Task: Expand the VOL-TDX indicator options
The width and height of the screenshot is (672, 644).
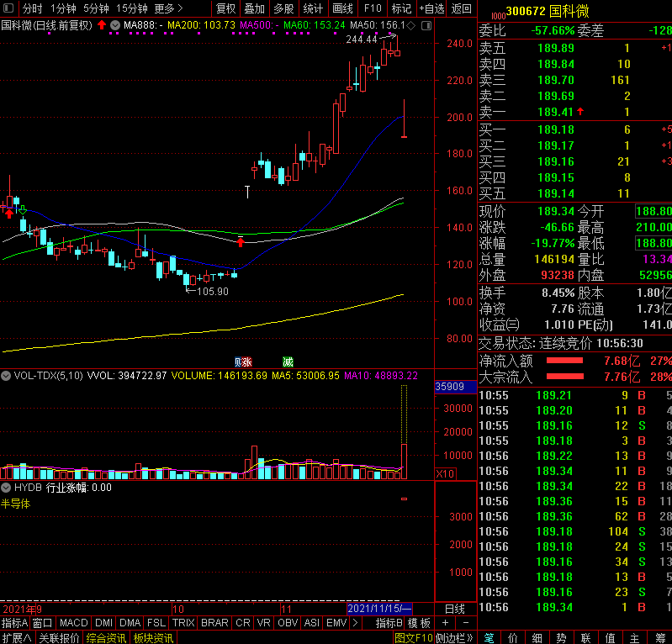Action: click(x=6, y=375)
